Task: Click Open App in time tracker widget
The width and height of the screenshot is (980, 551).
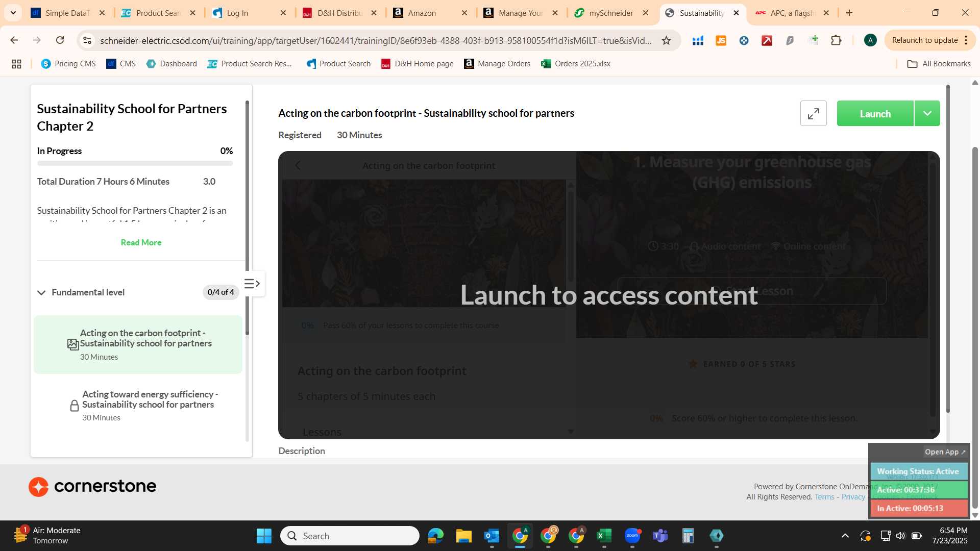Action: click(945, 452)
